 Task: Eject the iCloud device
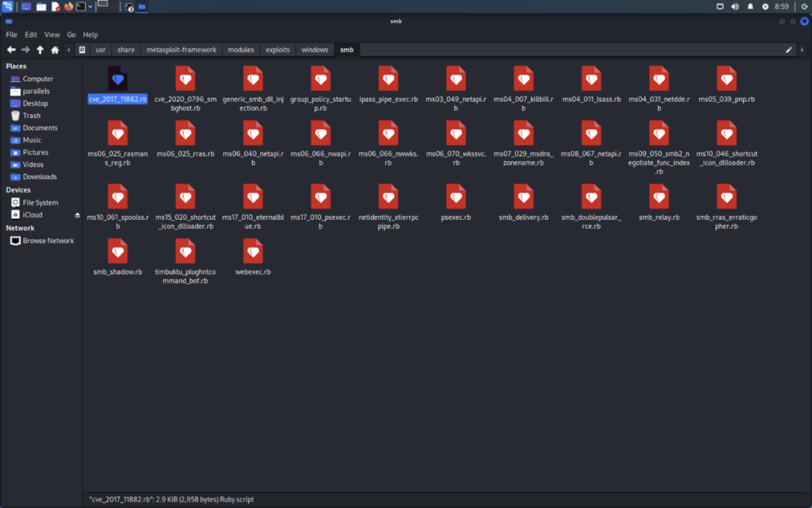point(77,215)
